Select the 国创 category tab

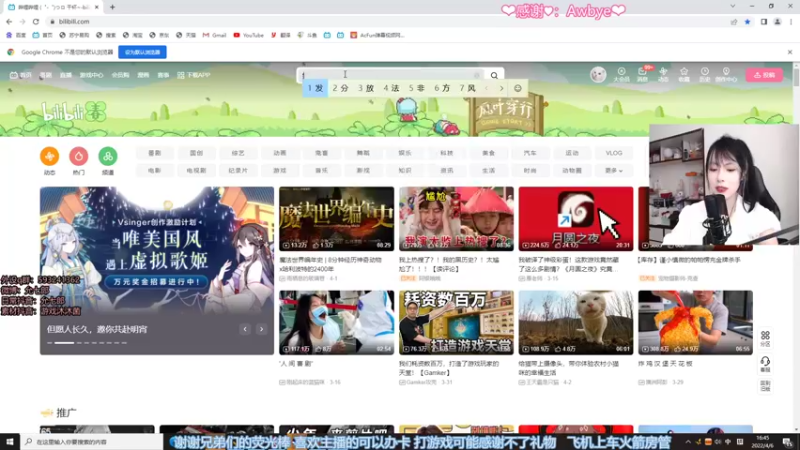196,153
